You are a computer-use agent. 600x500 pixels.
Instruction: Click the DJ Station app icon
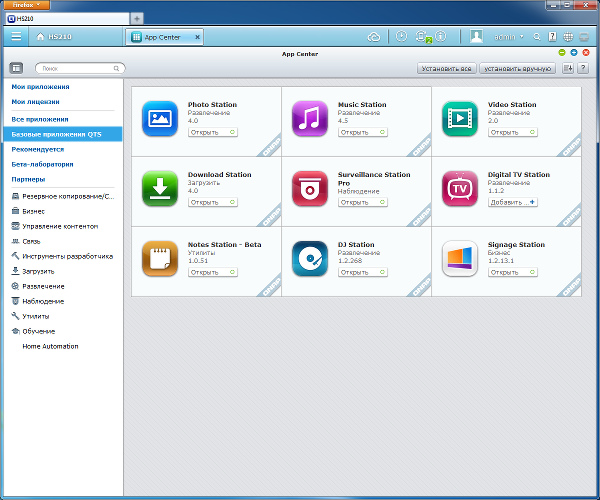pos(310,259)
